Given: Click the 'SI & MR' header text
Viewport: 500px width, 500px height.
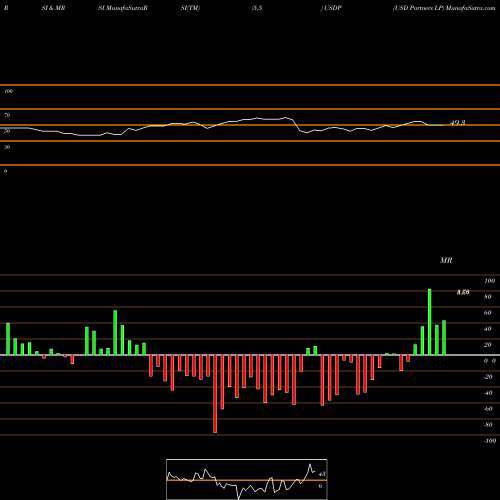Looking at the screenshot, I should (x=53, y=8).
